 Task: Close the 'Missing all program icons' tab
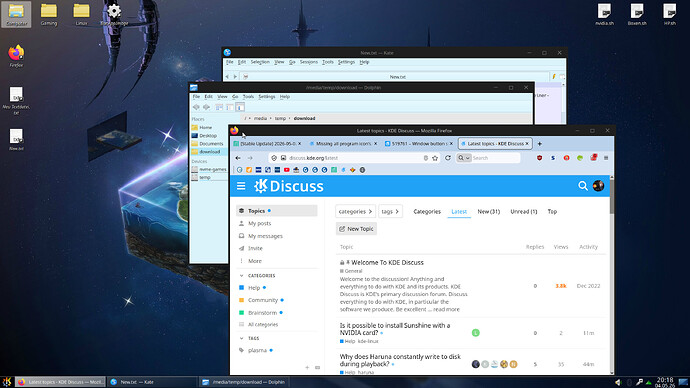(x=375, y=144)
